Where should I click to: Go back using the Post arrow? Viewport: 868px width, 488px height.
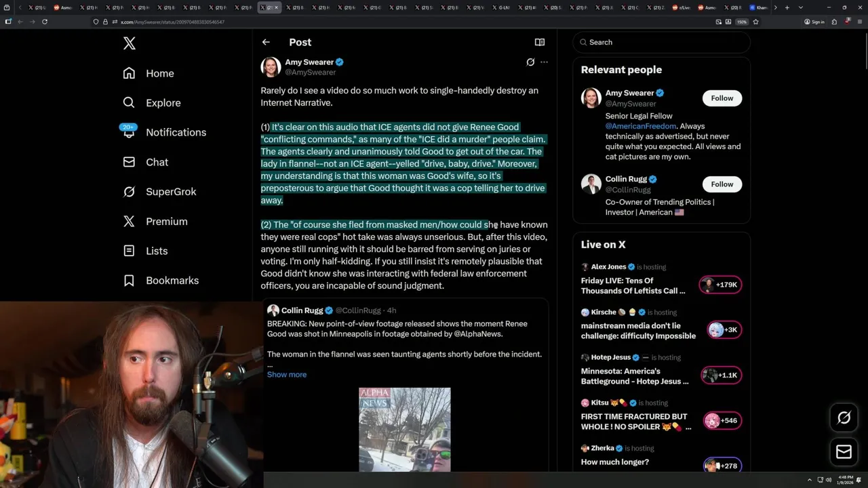pyautogui.click(x=266, y=42)
